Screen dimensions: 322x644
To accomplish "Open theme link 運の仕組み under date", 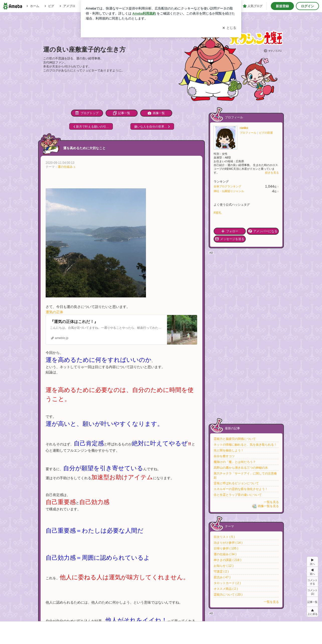I will point(66,167).
